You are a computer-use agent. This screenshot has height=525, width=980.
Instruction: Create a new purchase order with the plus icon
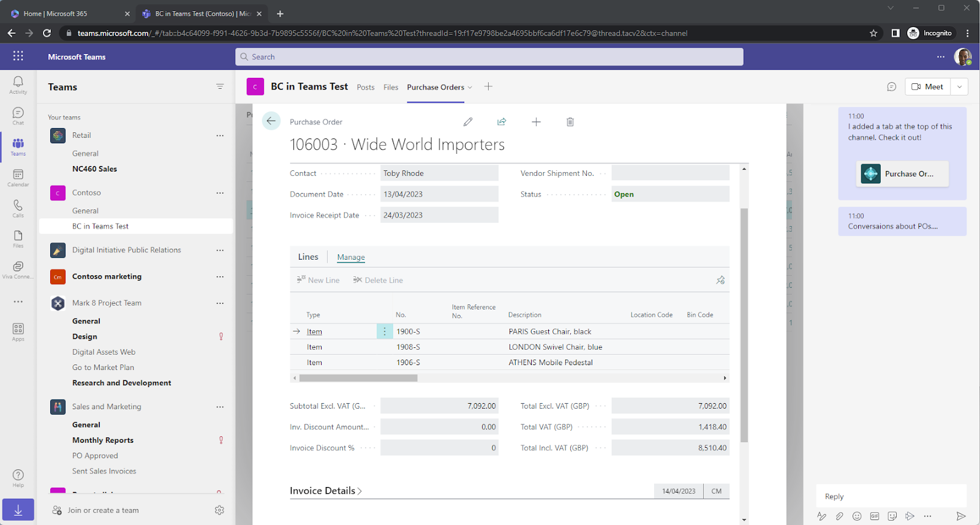click(x=536, y=122)
